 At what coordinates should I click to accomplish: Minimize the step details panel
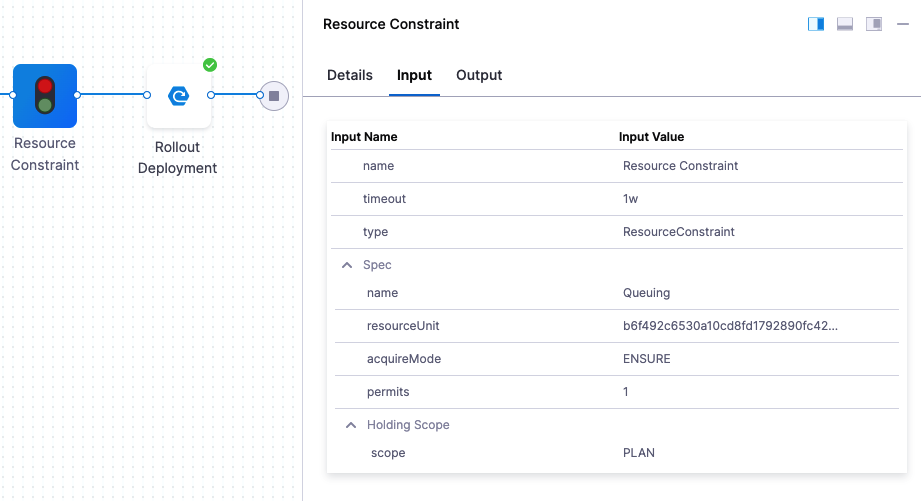click(x=903, y=24)
